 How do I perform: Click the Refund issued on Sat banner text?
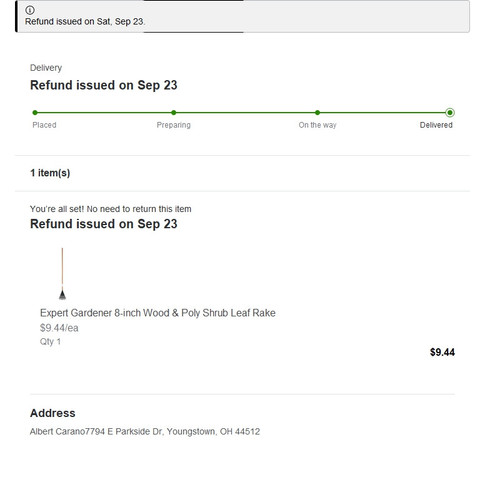coord(85,22)
